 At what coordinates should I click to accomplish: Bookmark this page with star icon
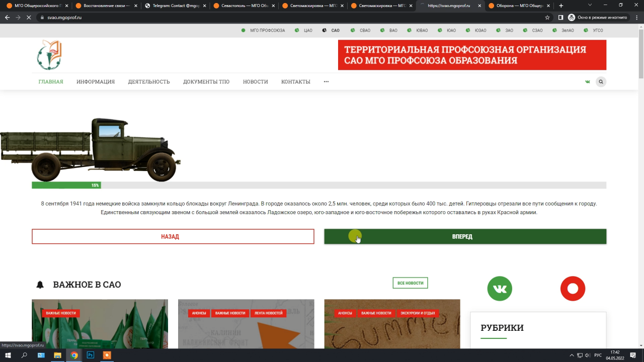pos(547,17)
